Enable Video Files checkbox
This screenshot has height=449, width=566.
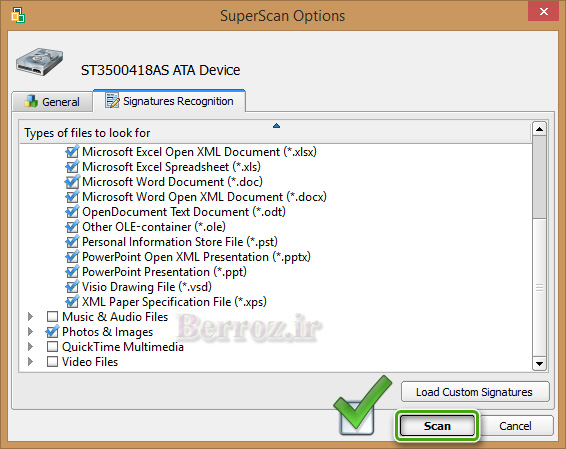52,362
